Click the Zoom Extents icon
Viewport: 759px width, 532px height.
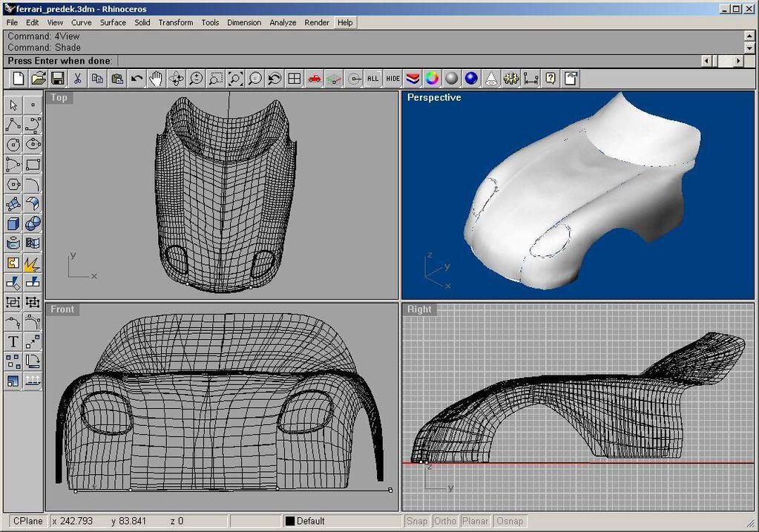pos(236,79)
